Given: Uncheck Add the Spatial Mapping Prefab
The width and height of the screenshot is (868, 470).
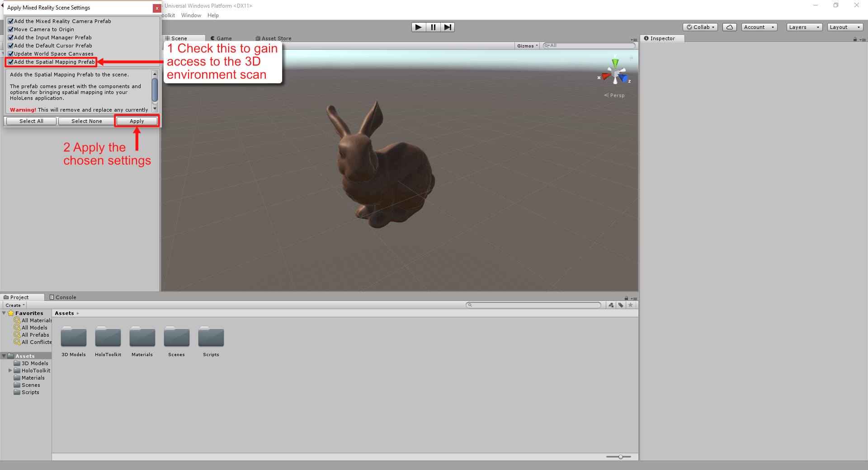Looking at the screenshot, I should [11, 62].
